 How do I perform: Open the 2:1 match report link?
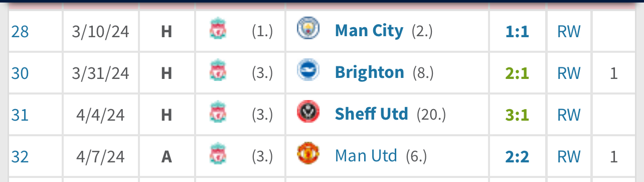coord(517,73)
